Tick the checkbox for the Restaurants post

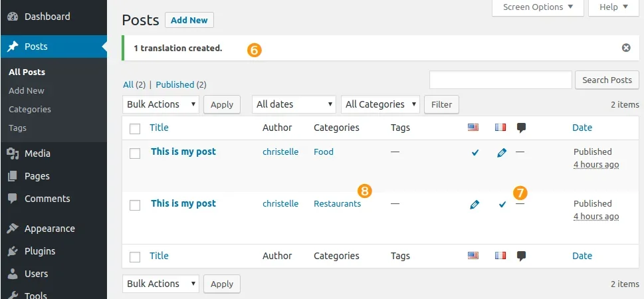click(135, 205)
